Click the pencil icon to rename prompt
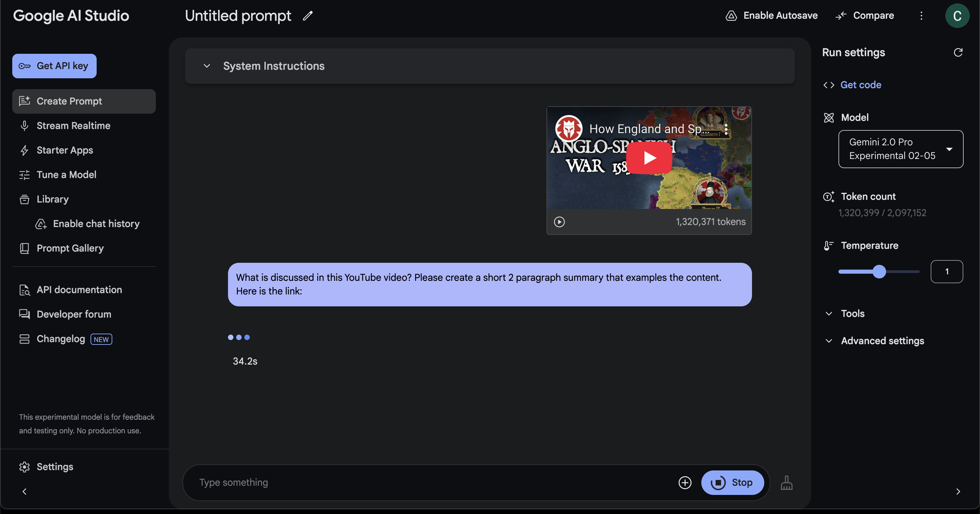Image resolution: width=980 pixels, height=514 pixels. pos(307,16)
